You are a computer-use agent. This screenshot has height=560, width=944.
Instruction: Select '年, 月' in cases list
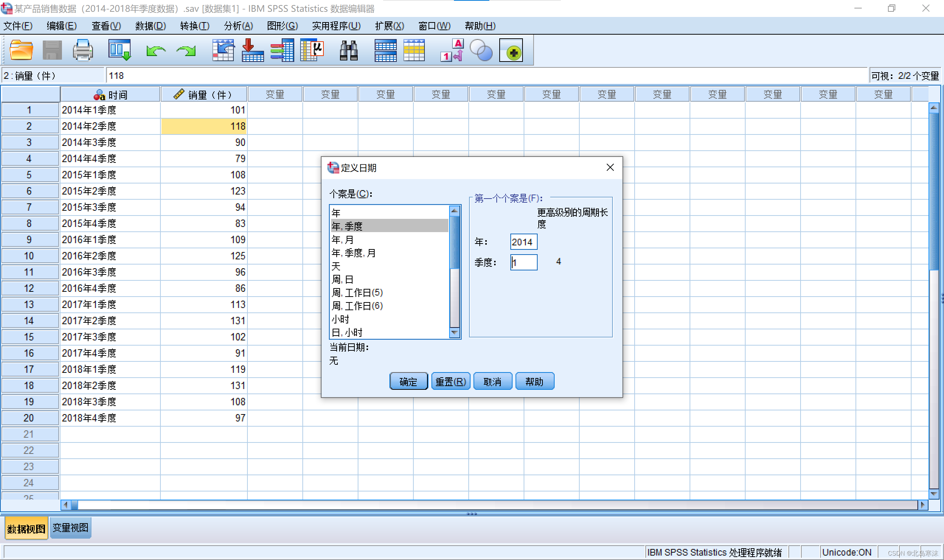343,239
